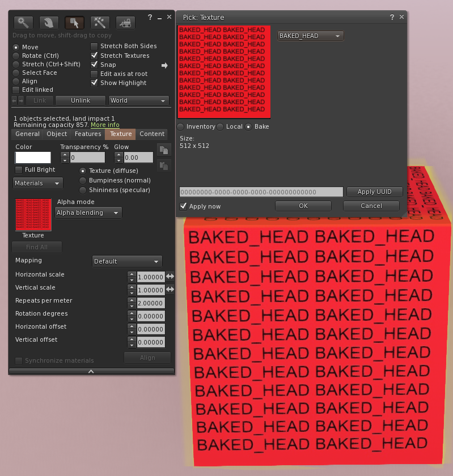Select the Land (bulldozer) tool
453x476 pixels.
(125, 23)
